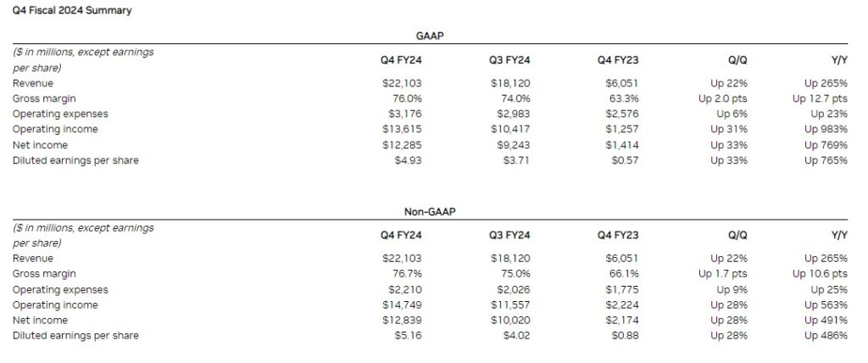The image size is (868, 363).
Task: Click GAAP Q4 FY23 net income $1,414
Action: click(x=621, y=145)
